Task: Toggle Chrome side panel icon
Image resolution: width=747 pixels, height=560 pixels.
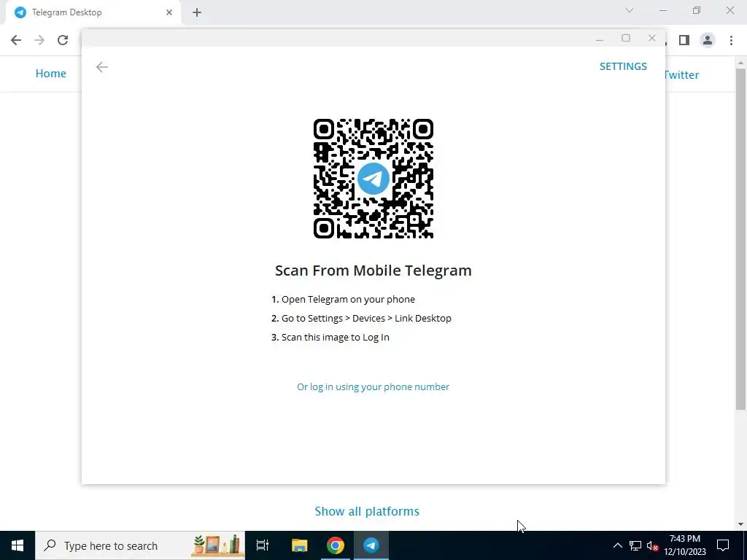Action: (x=684, y=40)
